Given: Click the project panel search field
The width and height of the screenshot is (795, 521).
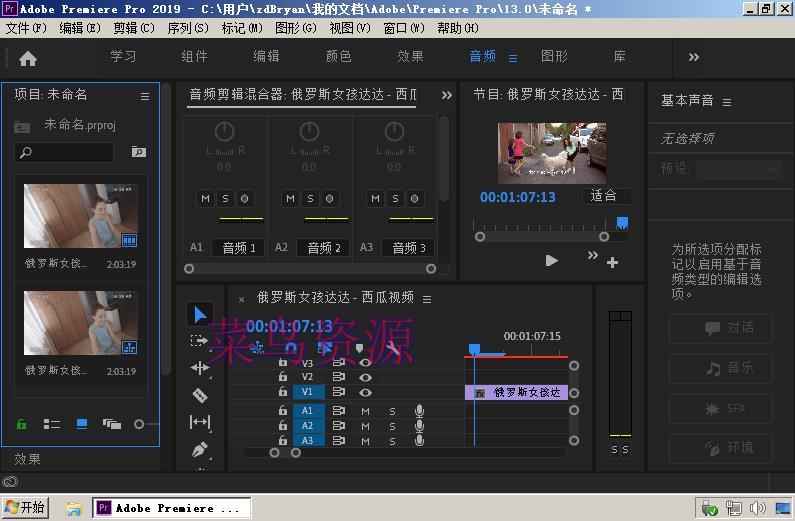Looking at the screenshot, I should 64,152.
